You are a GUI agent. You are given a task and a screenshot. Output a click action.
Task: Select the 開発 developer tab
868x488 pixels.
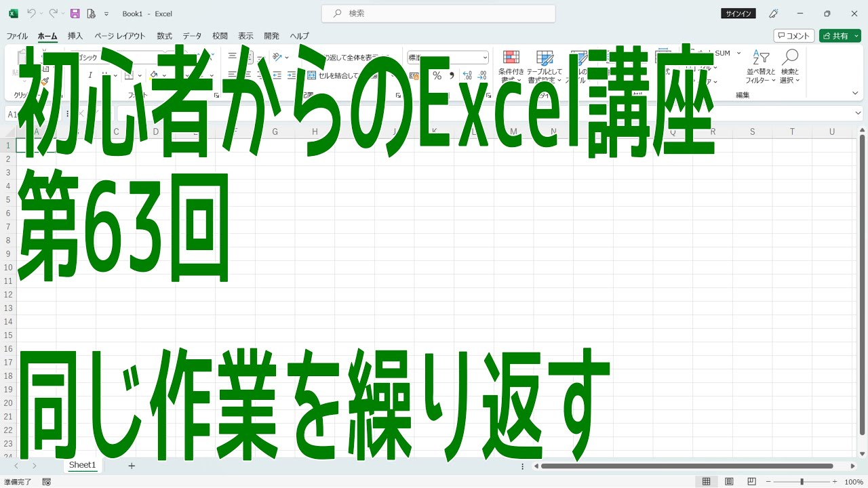[x=271, y=36]
